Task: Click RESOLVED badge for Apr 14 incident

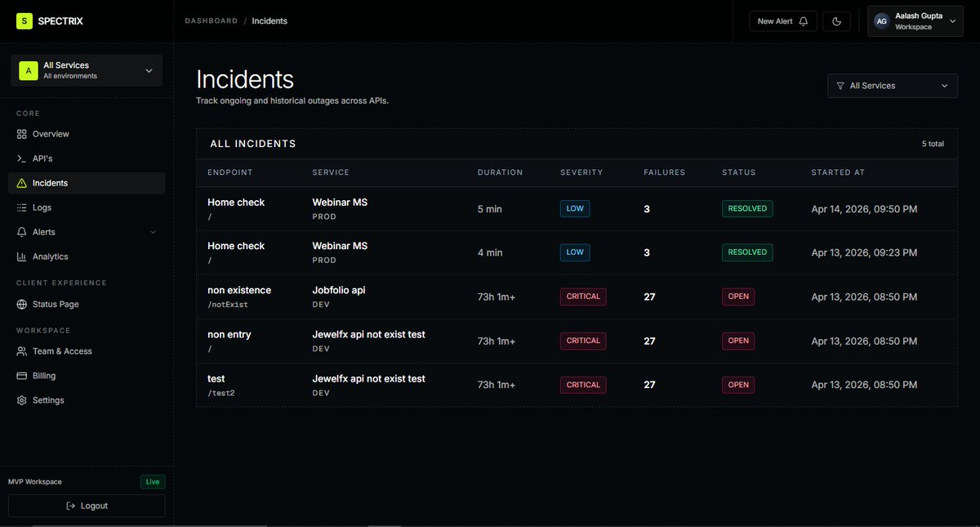Action: pos(747,208)
